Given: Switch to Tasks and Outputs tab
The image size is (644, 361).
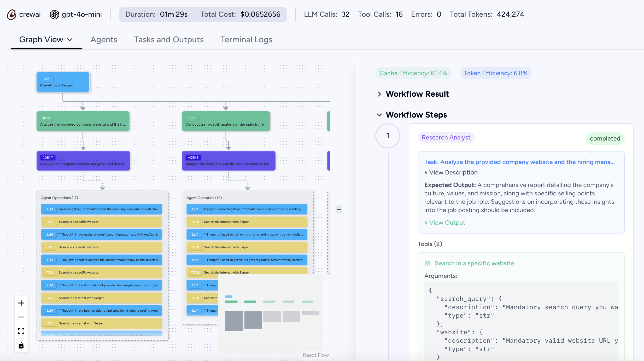Looking at the screenshot, I should [x=169, y=40].
